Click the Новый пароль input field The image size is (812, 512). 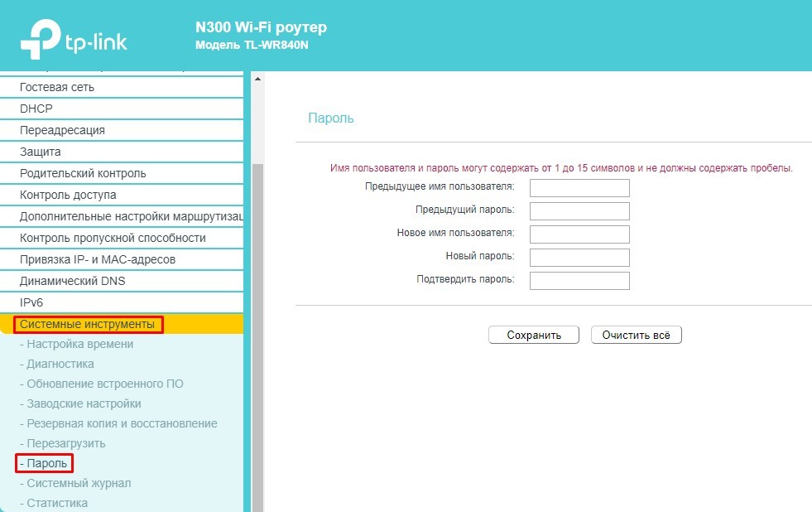pos(579,258)
